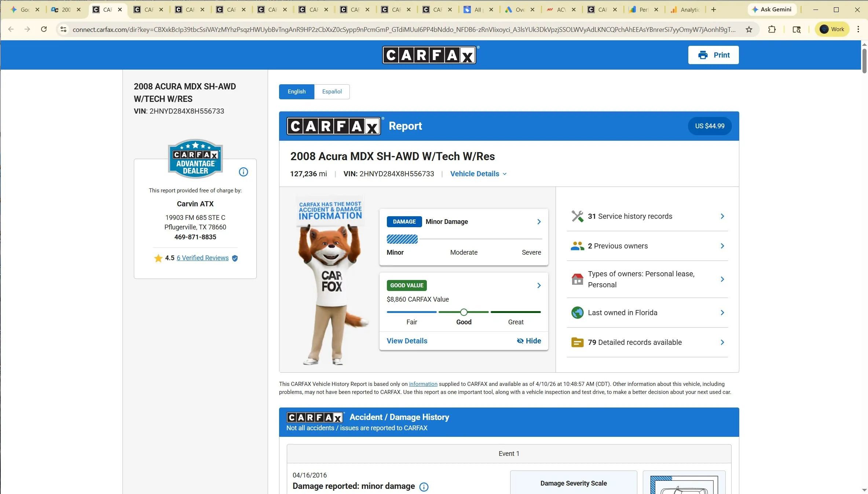868x494 pixels.
Task: Click the dealer phone number 469-871-8835
Action: 195,237
